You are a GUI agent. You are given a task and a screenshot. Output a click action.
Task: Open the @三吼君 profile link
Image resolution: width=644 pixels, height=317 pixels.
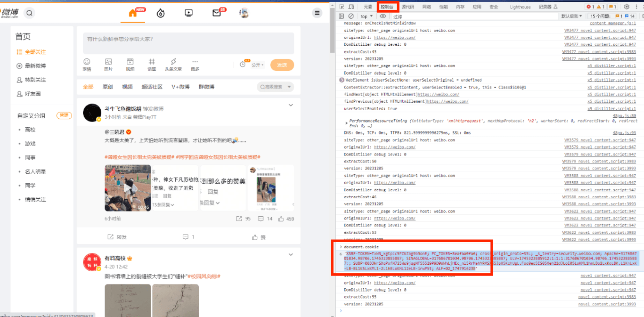[x=115, y=132]
